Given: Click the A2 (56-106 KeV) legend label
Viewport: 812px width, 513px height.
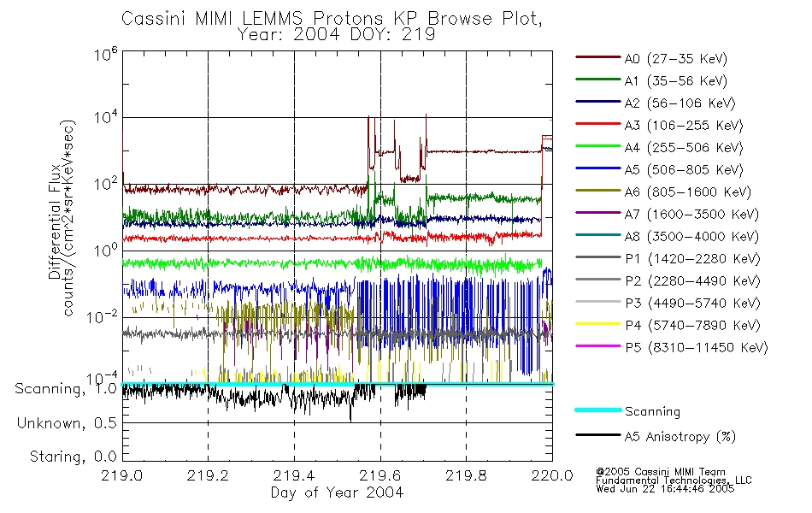Looking at the screenshot, I should pos(680,103).
